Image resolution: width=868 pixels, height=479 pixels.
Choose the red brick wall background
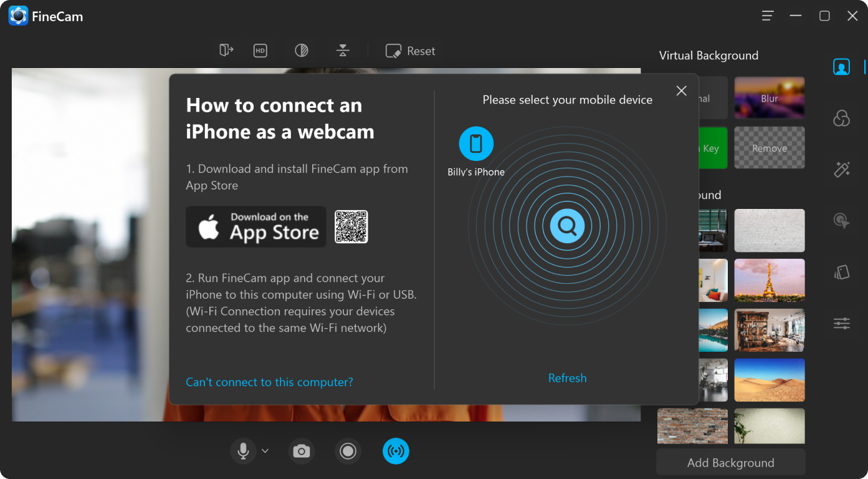[692, 426]
